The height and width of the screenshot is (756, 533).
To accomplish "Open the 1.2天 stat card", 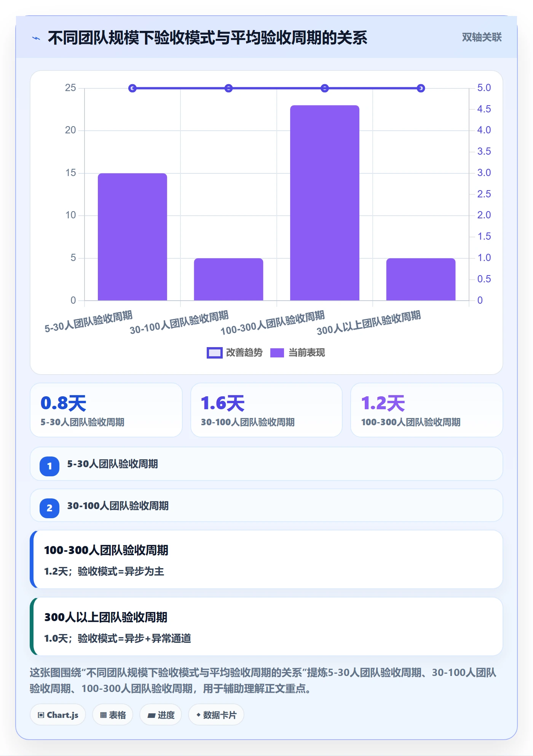I will pos(427,410).
